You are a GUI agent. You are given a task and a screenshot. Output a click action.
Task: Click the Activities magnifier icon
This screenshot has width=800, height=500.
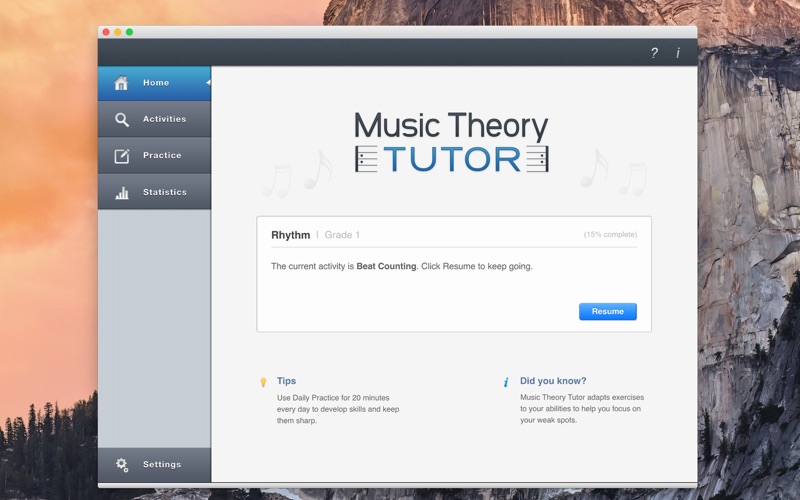tap(121, 119)
